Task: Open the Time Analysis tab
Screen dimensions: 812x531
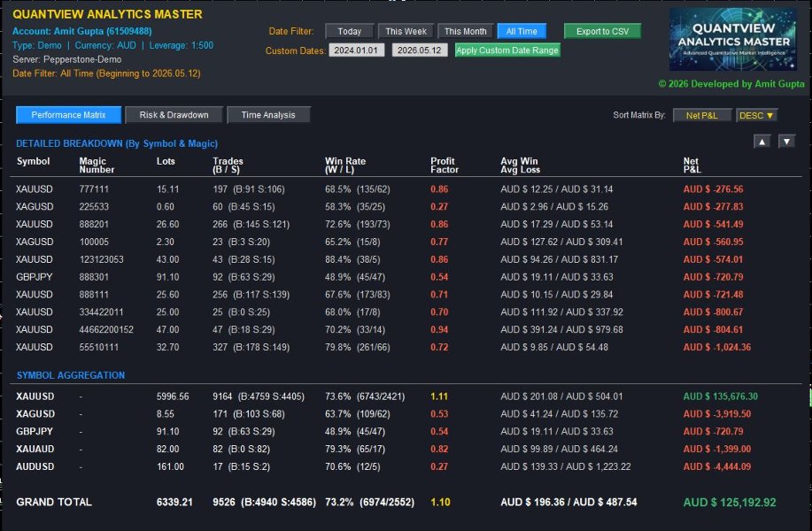Action: coord(268,115)
